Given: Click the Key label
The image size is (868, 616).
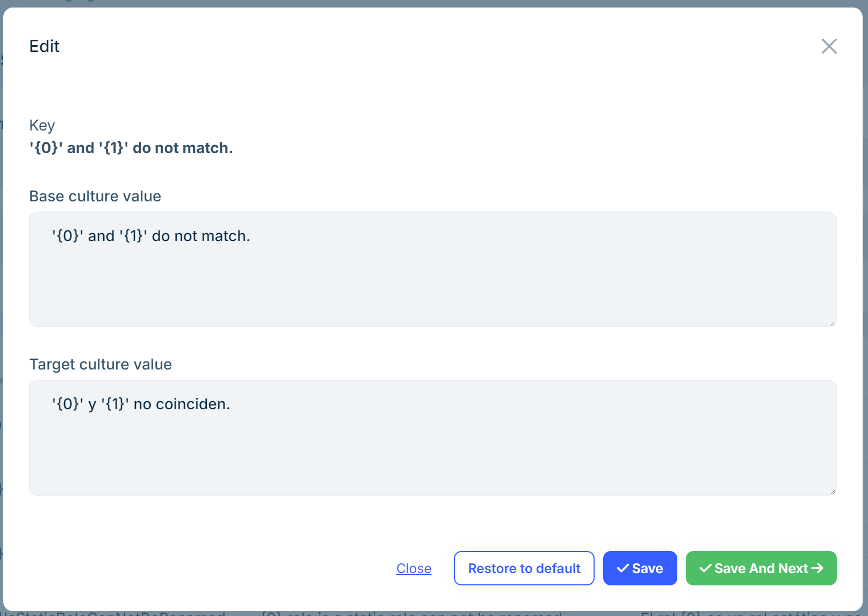Looking at the screenshot, I should pyautogui.click(x=42, y=125).
